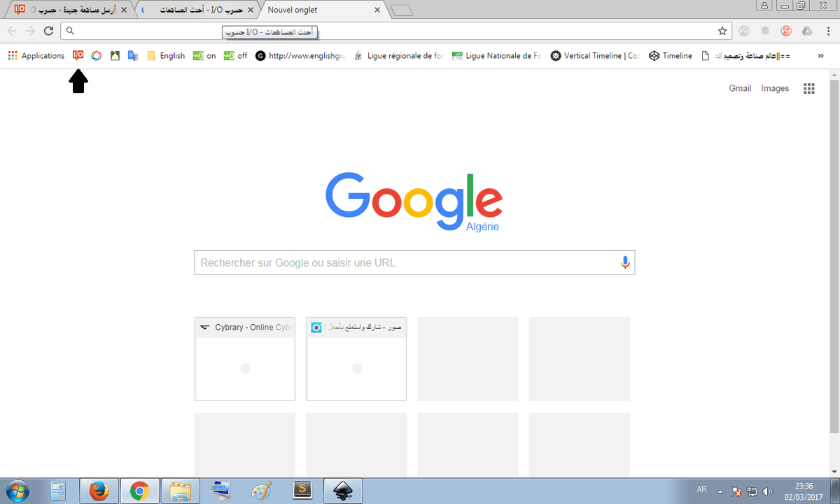The height and width of the screenshot is (504, 840).
Task: Open the "off" bookmark
Action: point(235,56)
